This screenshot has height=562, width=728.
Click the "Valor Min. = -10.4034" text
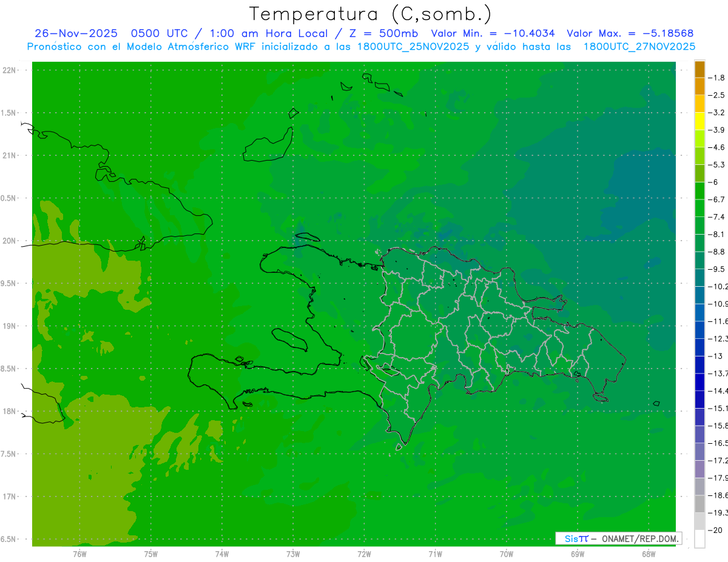(493, 33)
